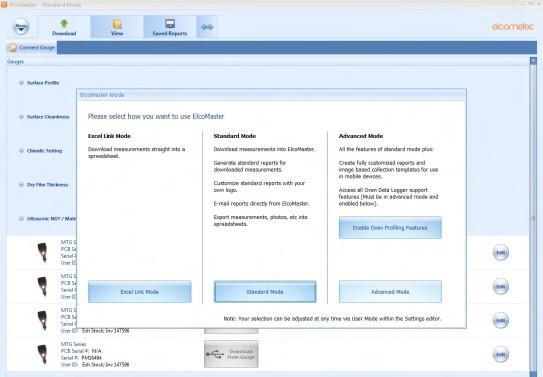Click the scrollbar up arrow
543x377 pixels.
pos(533,61)
